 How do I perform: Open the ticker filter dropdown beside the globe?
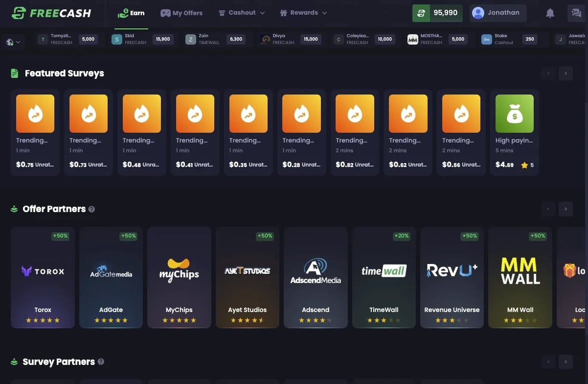19,42
